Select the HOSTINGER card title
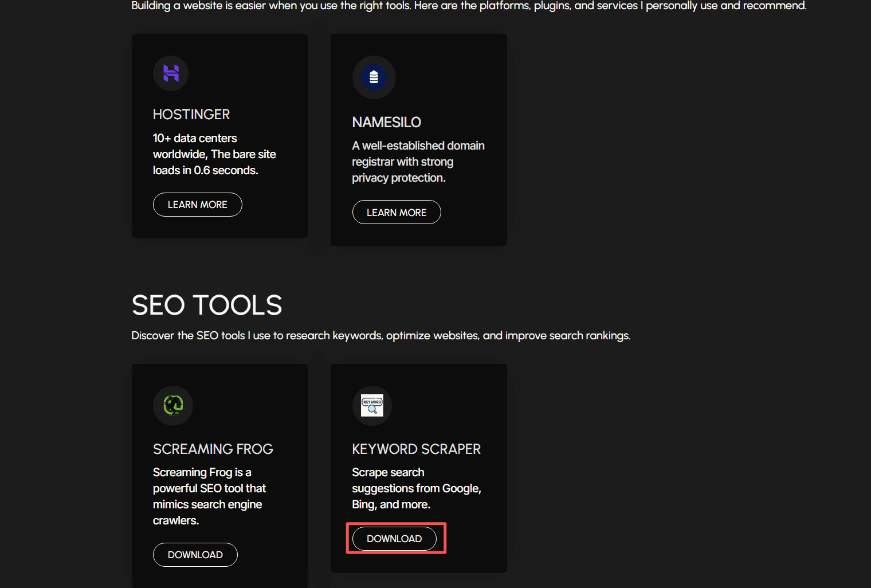Screen dimensions: 871x588 pos(191,115)
